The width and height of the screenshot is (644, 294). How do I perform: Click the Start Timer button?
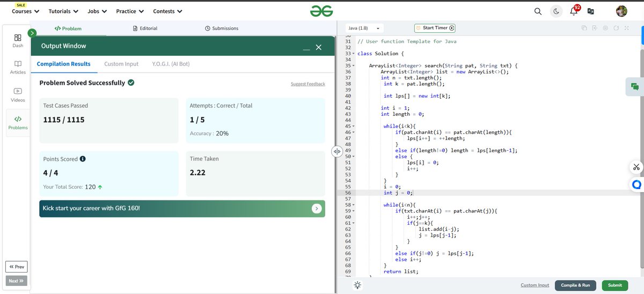point(435,28)
